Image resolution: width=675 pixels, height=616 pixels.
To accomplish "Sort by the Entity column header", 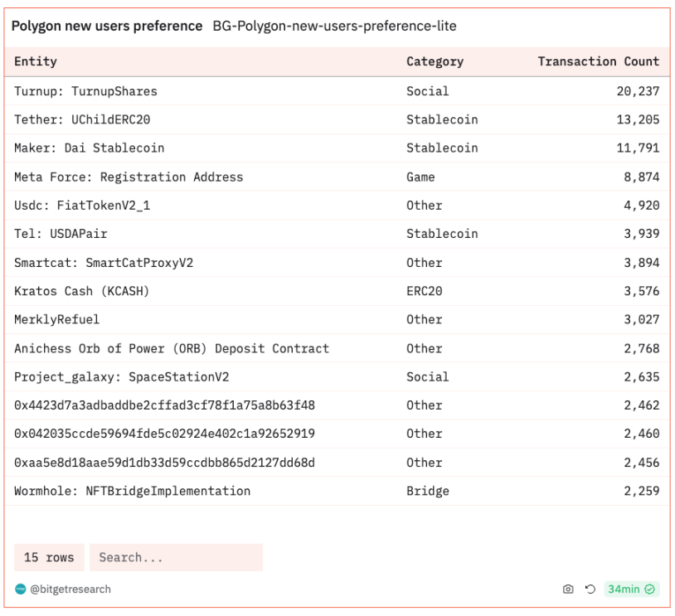I will (x=36, y=61).
